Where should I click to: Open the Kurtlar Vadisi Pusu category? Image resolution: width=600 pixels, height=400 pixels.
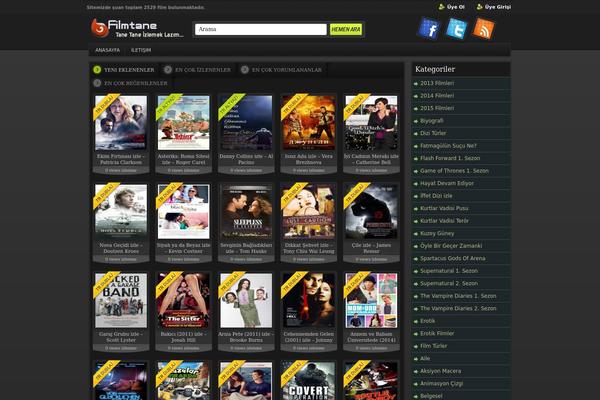(x=444, y=208)
